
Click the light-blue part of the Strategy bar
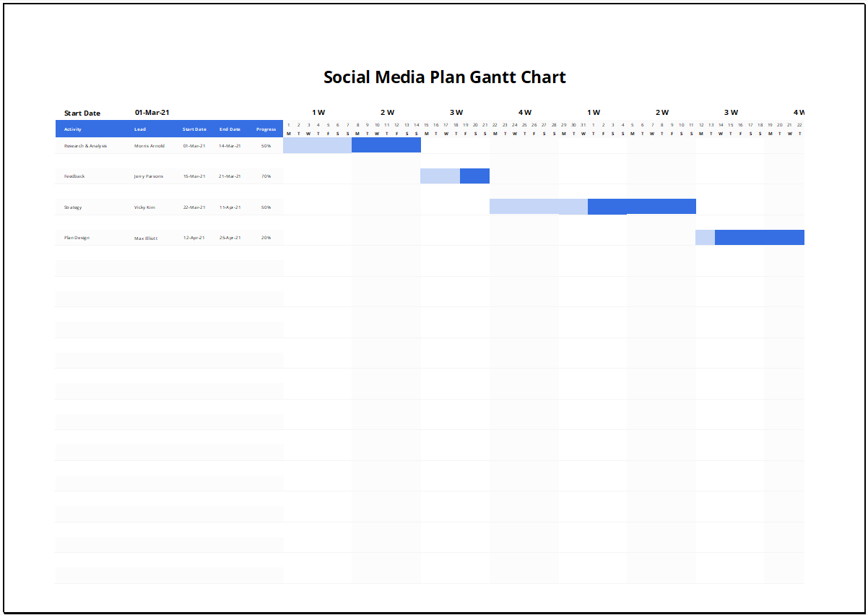pyautogui.click(x=539, y=207)
